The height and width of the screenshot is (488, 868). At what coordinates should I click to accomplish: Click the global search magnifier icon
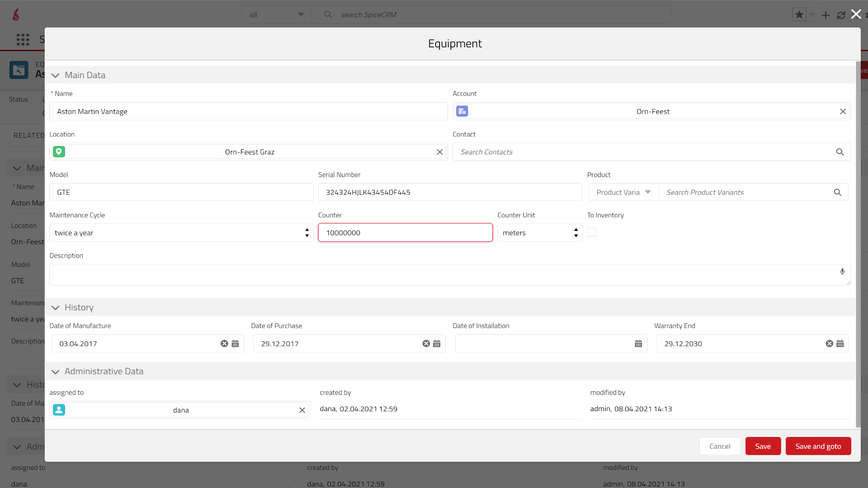[328, 14]
